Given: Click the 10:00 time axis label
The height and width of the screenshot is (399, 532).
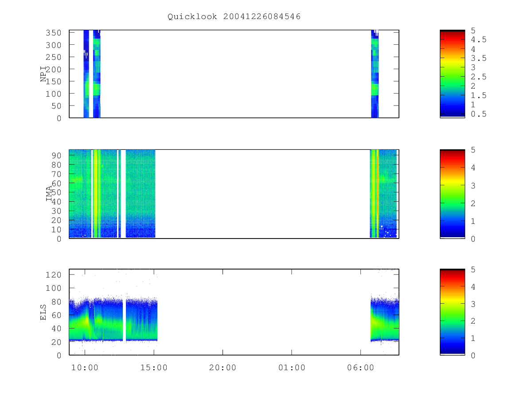Looking at the screenshot, I should coord(84,368).
